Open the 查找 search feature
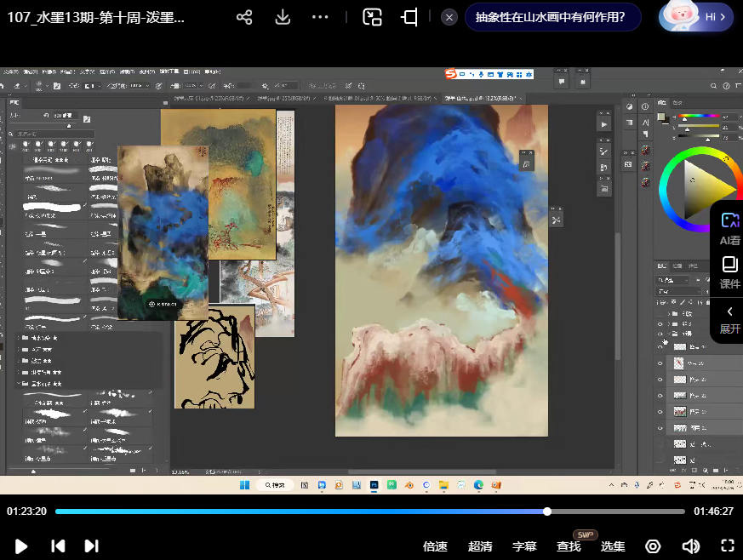Image resolution: width=743 pixels, height=560 pixels. click(x=569, y=546)
